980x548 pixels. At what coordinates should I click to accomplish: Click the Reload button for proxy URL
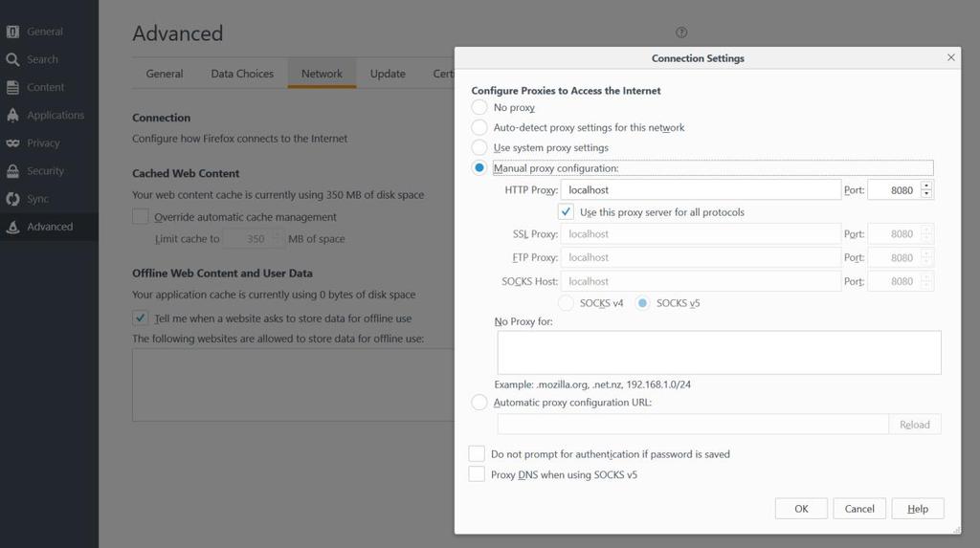[914, 425]
